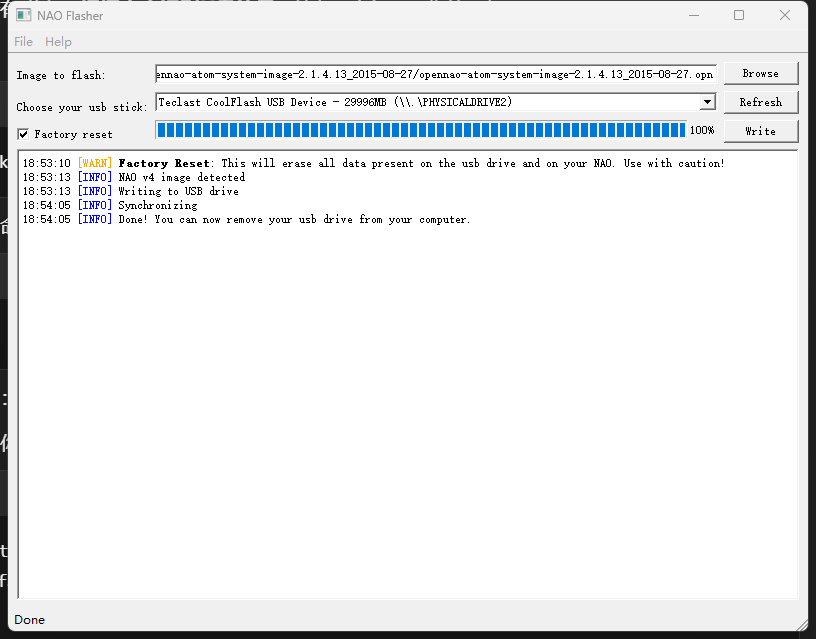Click the 'Factory reset' checkbox label text
The height and width of the screenshot is (639, 816).
73,134
